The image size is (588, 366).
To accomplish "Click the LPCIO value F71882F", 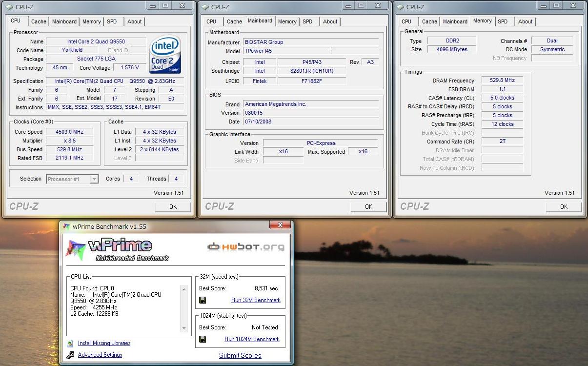I will [312, 81].
